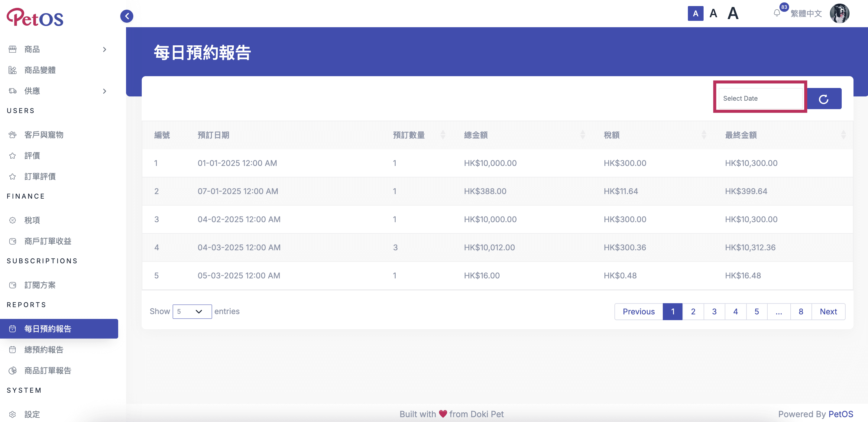
Task: Click total HK$16.00 cell
Action: coord(482,276)
